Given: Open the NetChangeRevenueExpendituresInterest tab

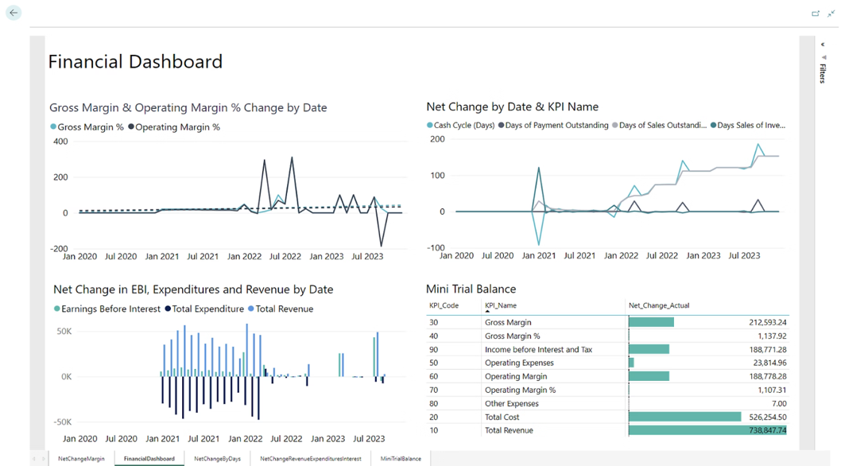Looking at the screenshot, I should (x=310, y=459).
